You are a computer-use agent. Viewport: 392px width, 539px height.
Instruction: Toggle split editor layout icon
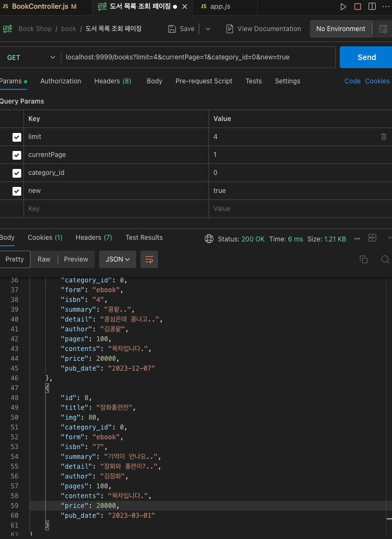coord(372,7)
